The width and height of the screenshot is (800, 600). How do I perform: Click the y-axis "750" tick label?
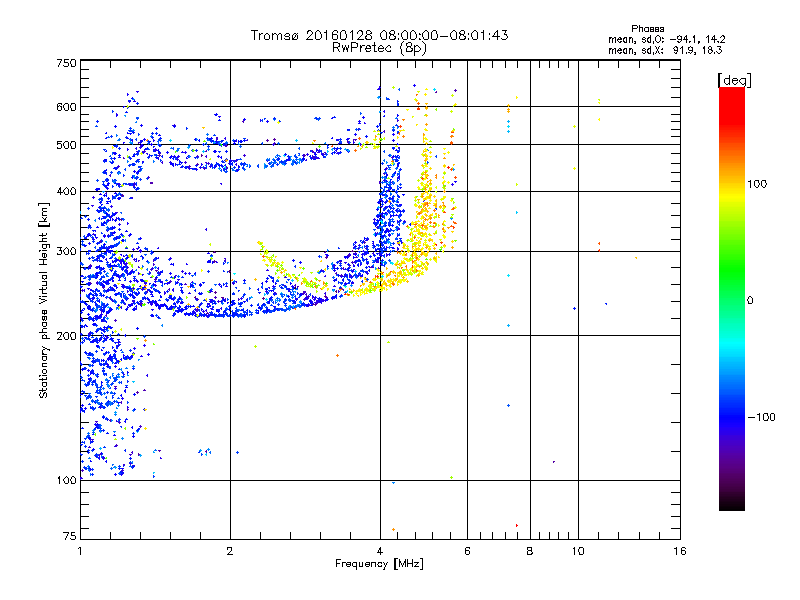pos(66,63)
